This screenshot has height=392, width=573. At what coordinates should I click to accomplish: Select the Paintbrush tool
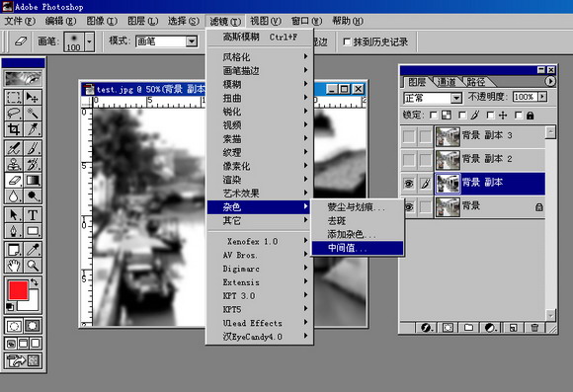pyautogui.click(x=33, y=148)
